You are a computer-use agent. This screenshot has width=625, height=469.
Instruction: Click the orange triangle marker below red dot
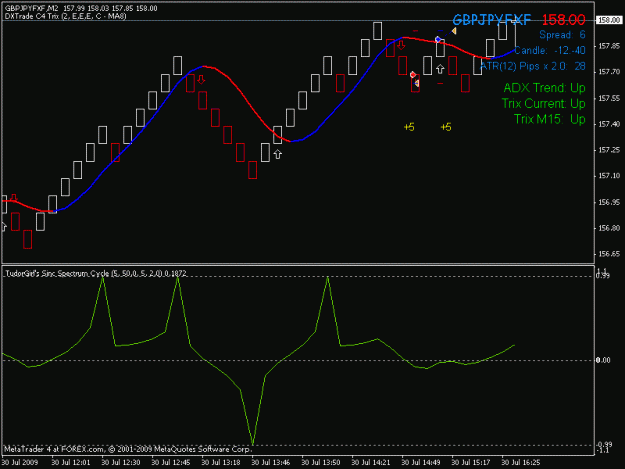click(x=417, y=83)
